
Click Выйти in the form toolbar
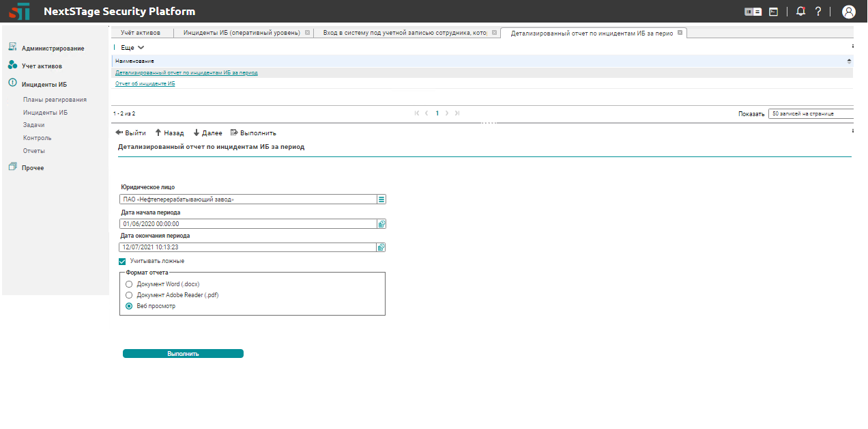click(x=130, y=133)
